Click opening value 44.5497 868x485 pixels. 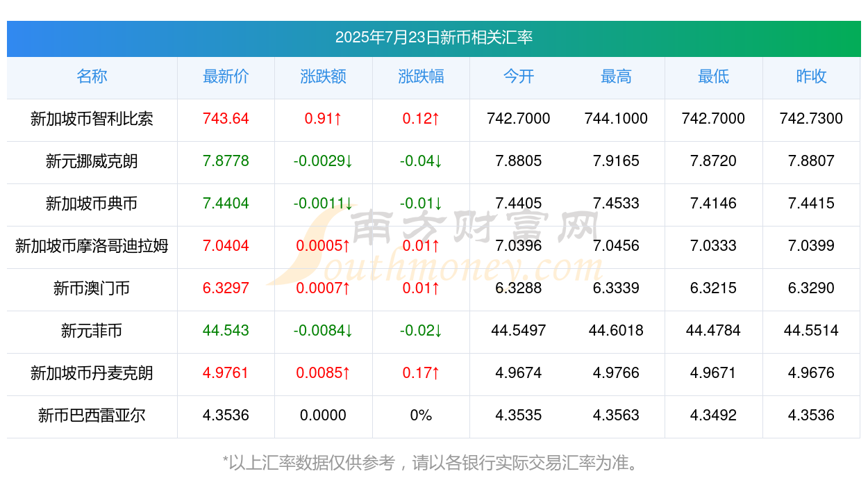pyautogui.click(x=519, y=331)
